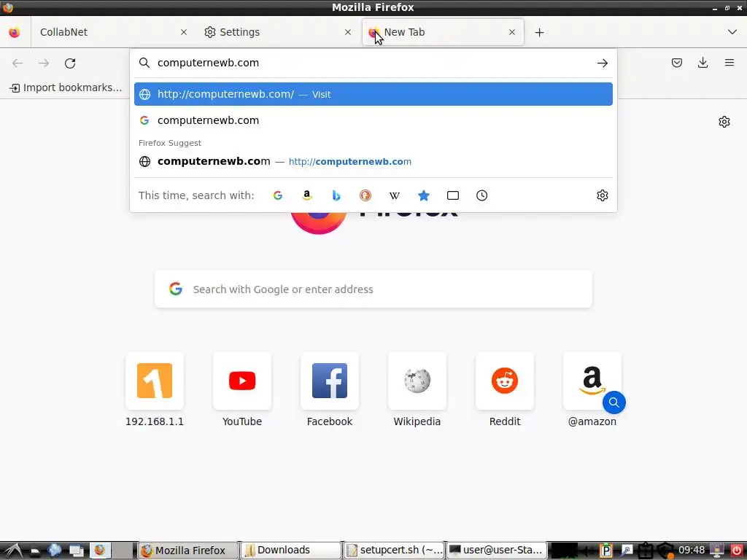Search open tabs using the tab icon

pos(453,195)
